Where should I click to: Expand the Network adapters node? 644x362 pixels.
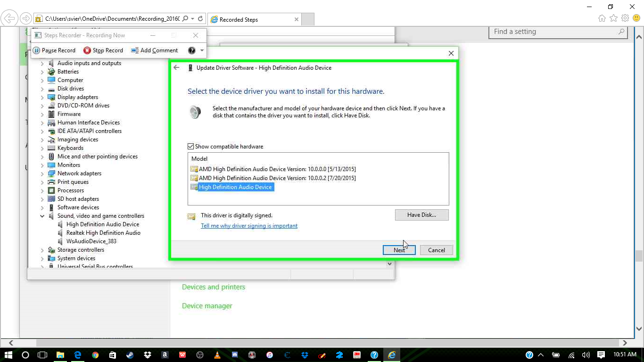pyautogui.click(x=42, y=173)
